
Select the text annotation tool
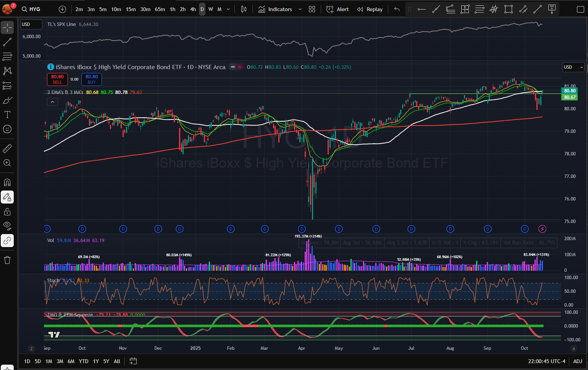click(7, 115)
